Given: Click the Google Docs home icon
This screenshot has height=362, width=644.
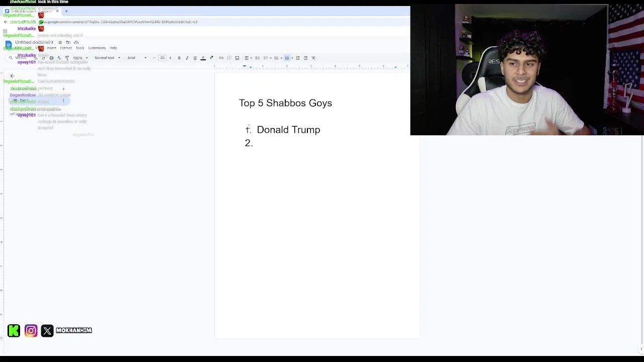Looking at the screenshot, I should (x=8, y=44).
